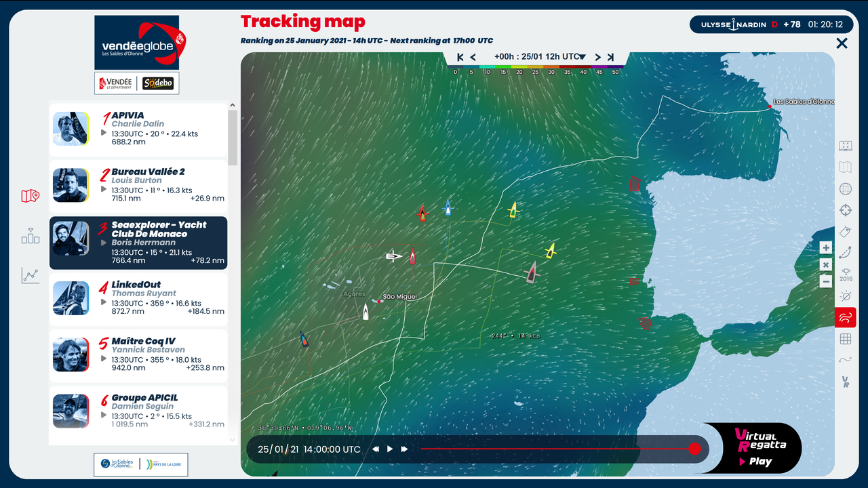Click the Vendée département sponsor logo
The image size is (868, 488).
115,83
